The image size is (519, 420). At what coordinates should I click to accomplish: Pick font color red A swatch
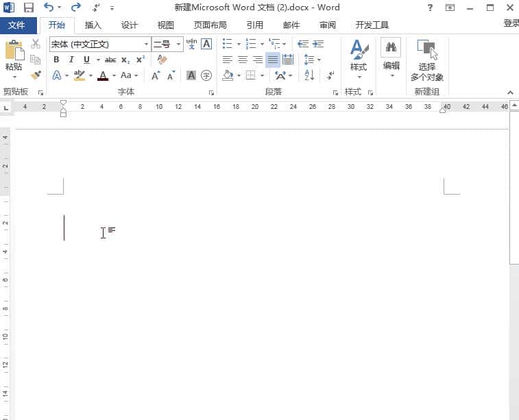(103, 76)
